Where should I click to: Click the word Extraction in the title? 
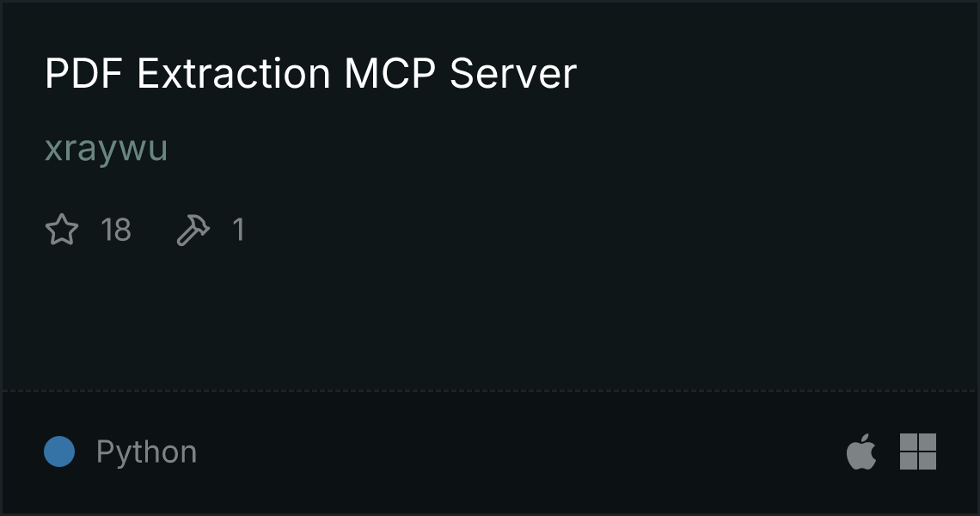pos(233,73)
